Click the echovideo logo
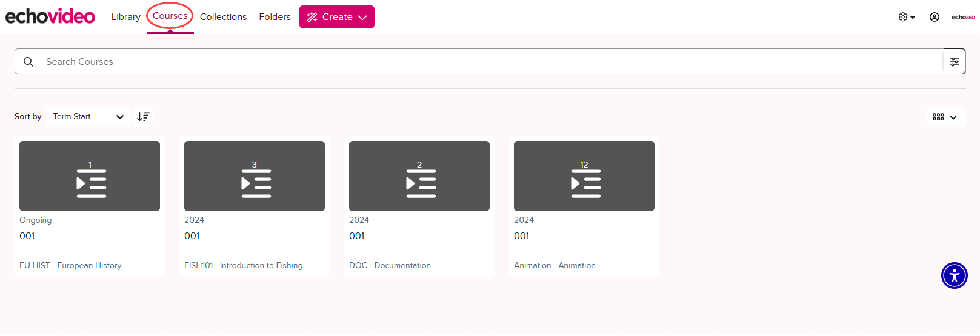 click(x=50, y=16)
